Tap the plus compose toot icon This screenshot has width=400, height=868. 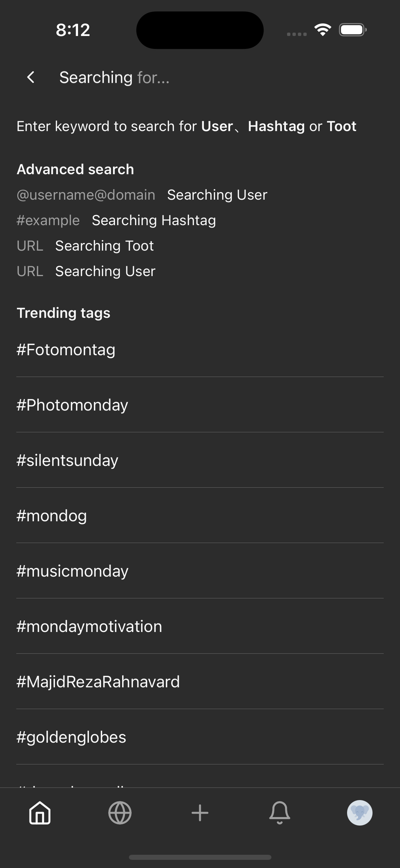pos(200,813)
